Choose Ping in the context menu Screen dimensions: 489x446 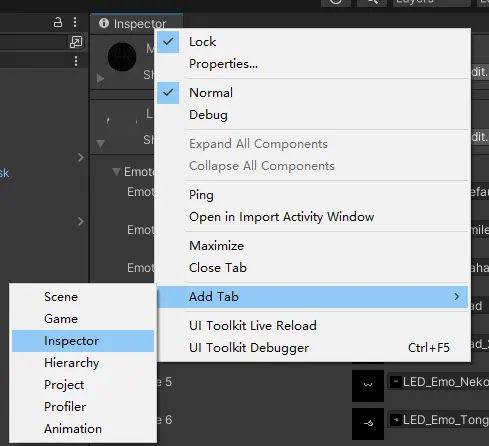[x=312, y=195]
